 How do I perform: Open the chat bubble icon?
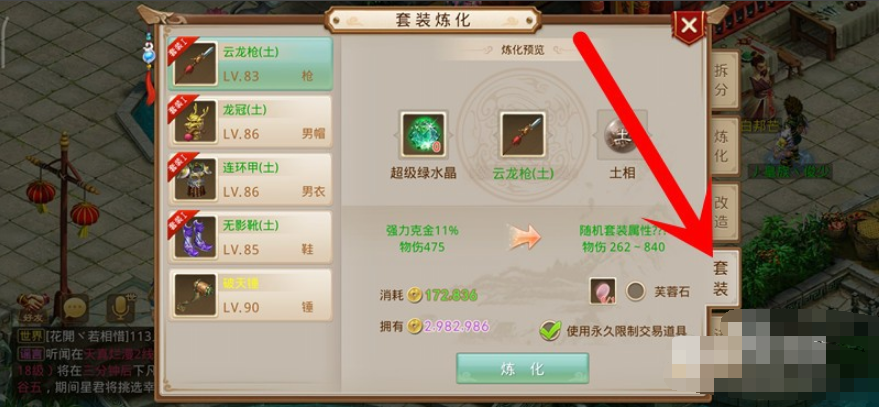[x=76, y=308]
